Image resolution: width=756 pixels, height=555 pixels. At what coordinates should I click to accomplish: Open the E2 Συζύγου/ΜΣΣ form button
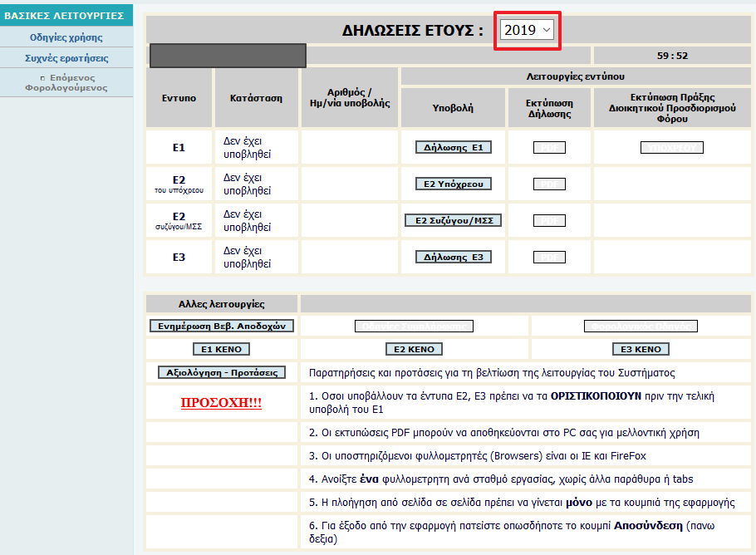click(454, 221)
